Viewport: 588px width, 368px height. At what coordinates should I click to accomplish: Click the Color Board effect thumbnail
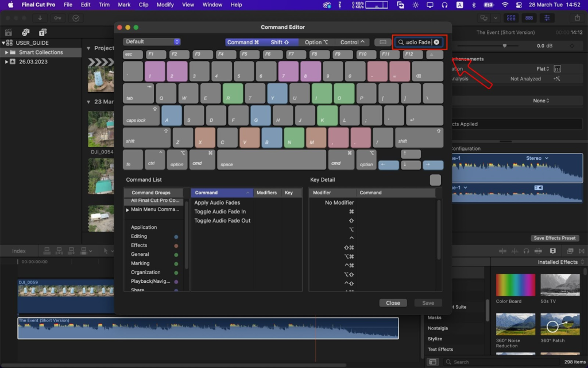tap(516, 285)
